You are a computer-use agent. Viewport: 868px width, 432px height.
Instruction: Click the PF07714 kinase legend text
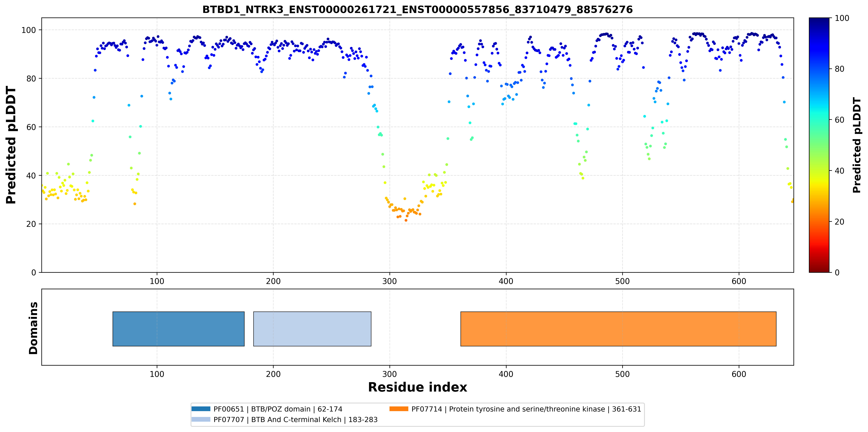[x=526, y=409]
